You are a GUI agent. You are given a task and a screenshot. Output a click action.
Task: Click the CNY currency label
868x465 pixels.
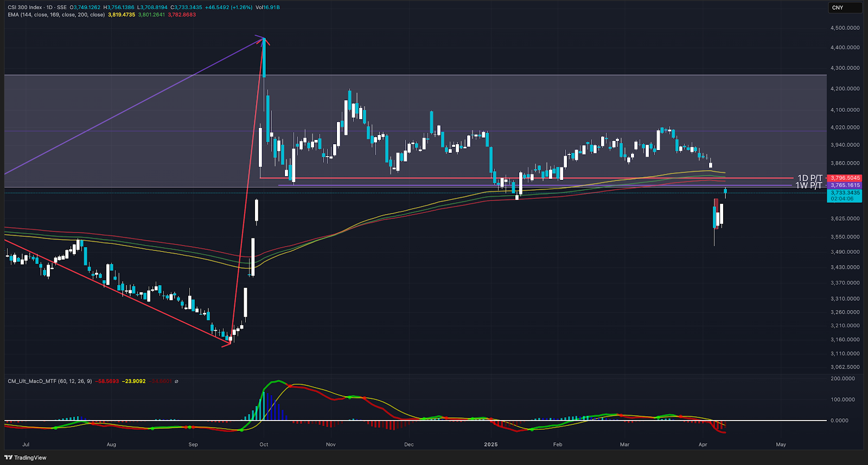tap(838, 8)
